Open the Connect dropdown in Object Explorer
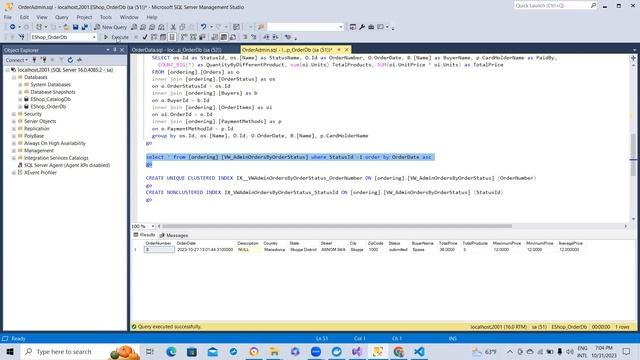Image resolution: width=640 pixels, height=360 pixels. coord(17,60)
